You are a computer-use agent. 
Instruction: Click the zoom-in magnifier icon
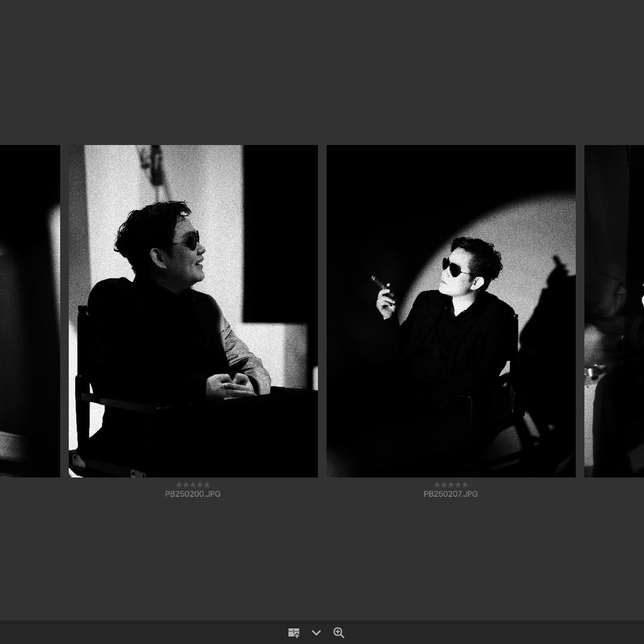(339, 633)
